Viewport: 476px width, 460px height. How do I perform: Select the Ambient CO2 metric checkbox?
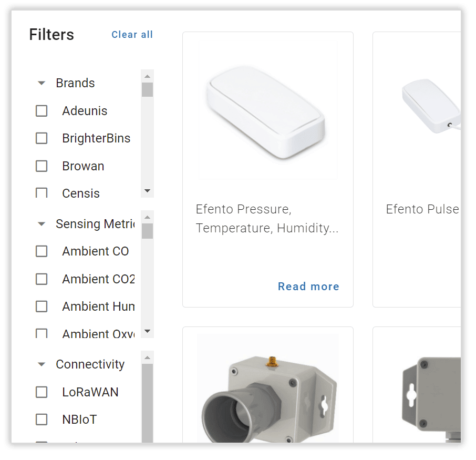coord(42,279)
